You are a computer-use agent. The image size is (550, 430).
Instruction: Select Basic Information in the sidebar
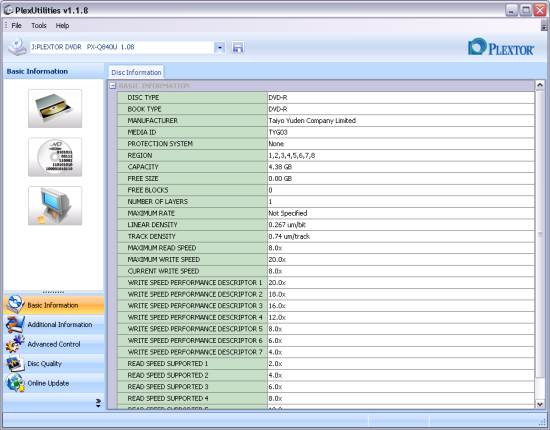[x=53, y=305]
